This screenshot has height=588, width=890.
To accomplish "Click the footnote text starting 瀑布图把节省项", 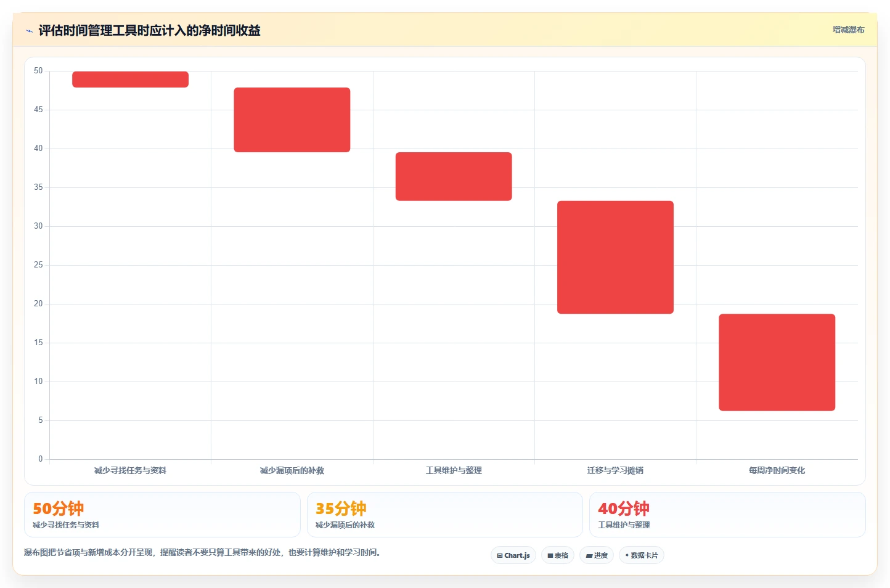I will pyautogui.click(x=204, y=552).
